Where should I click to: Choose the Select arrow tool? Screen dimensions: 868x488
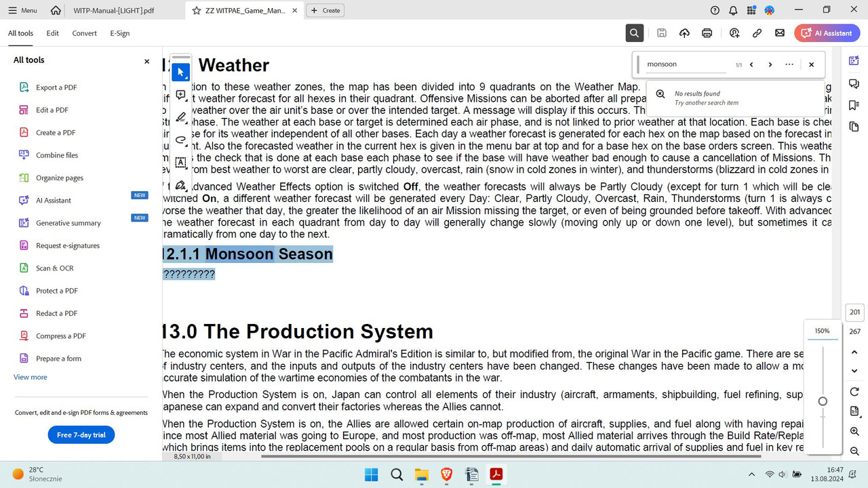180,72
